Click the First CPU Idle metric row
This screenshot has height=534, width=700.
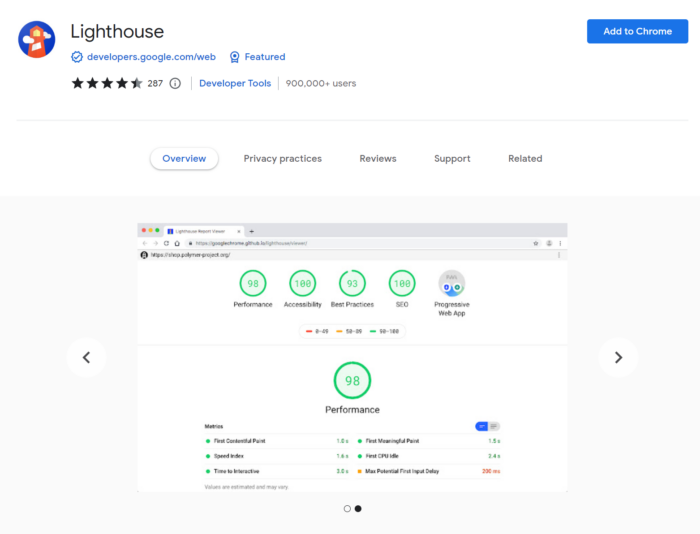pos(429,456)
